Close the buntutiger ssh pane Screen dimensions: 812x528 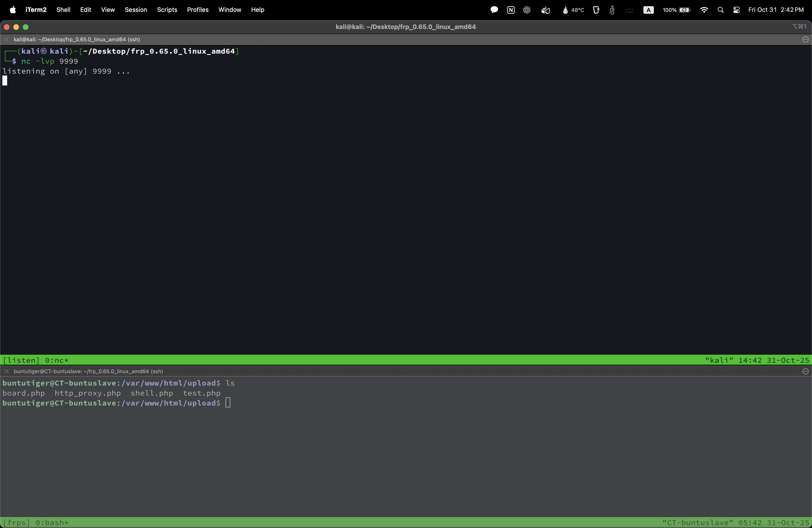coord(6,372)
